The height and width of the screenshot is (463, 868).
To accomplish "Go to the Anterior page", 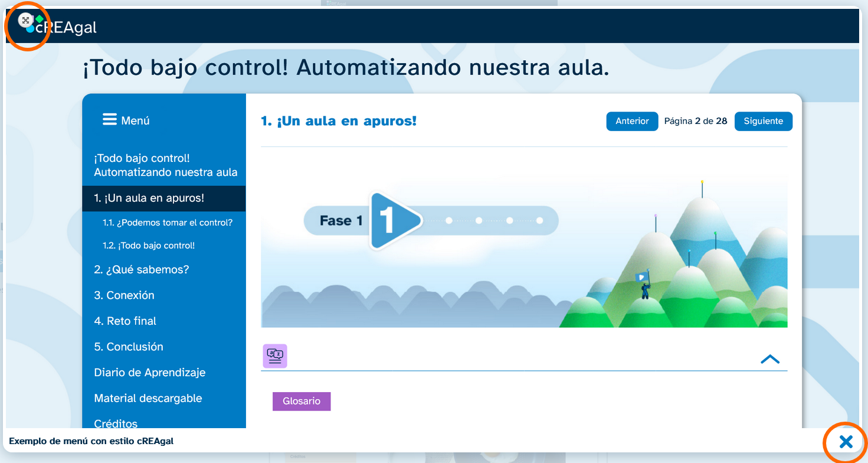I will tap(632, 121).
